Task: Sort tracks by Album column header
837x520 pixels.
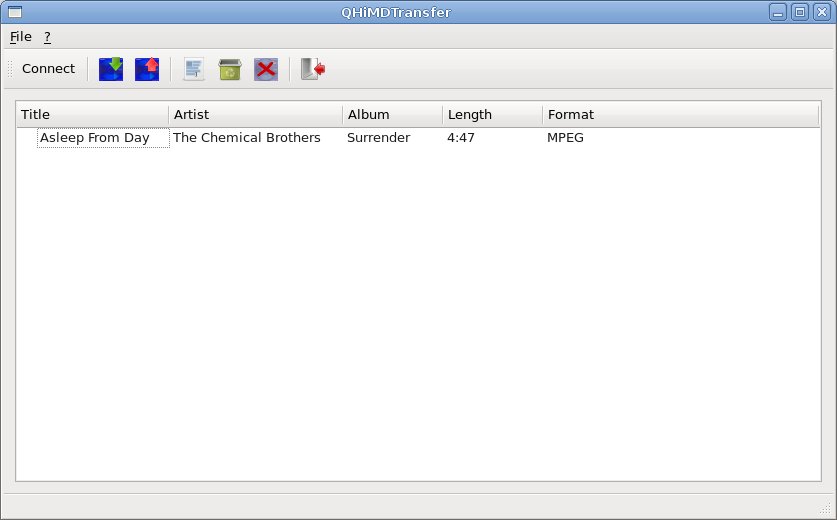Action: [x=392, y=114]
